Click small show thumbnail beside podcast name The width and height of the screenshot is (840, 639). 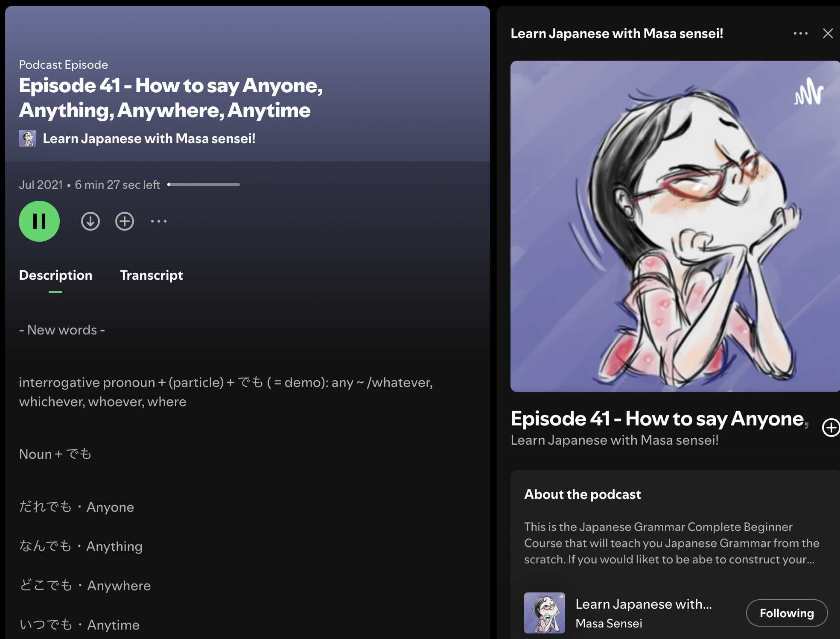(27, 138)
